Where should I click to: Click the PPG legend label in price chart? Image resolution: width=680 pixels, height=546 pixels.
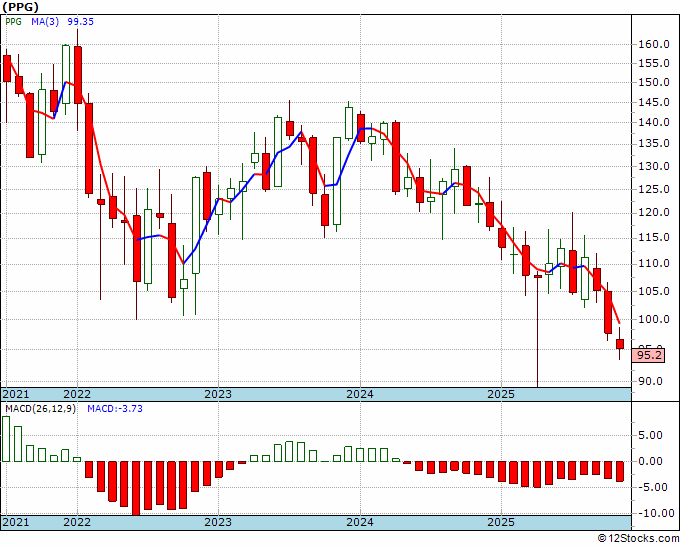click(13, 22)
